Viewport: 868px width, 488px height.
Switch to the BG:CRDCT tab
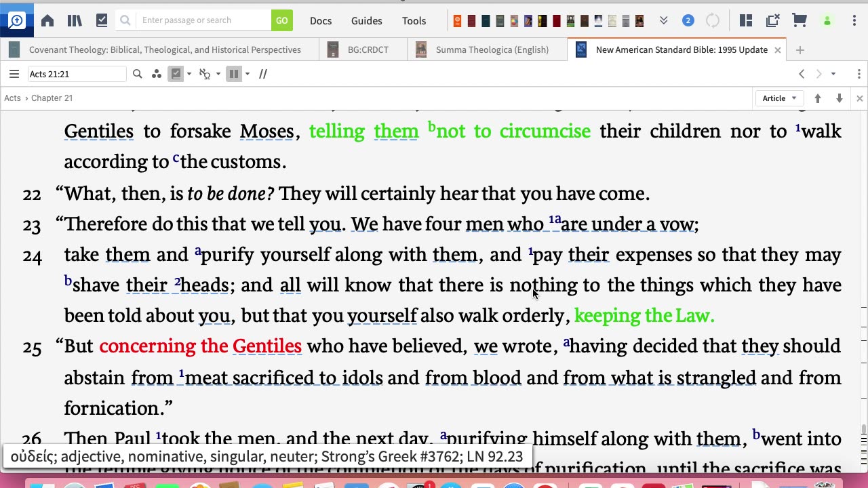click(x=363, y=49)
